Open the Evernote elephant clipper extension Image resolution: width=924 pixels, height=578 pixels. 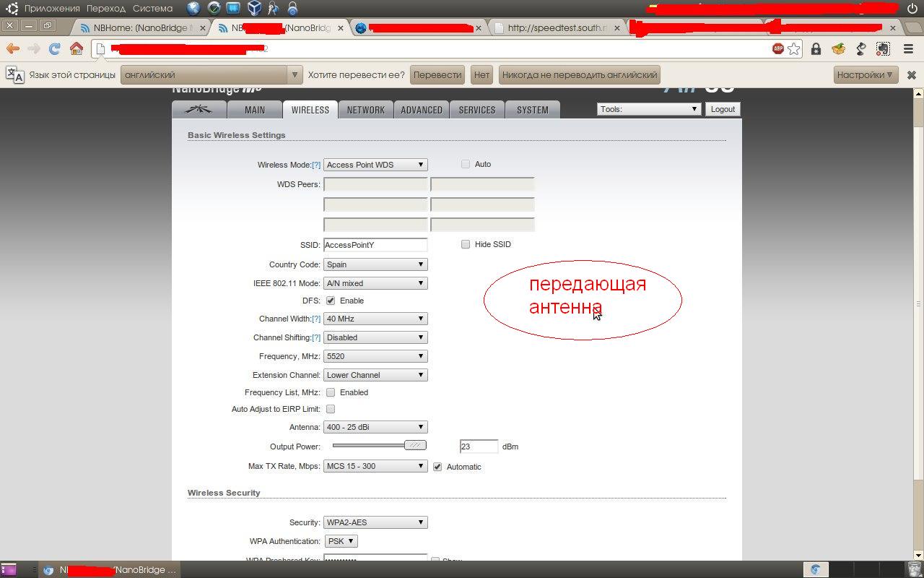pos(883,49)
